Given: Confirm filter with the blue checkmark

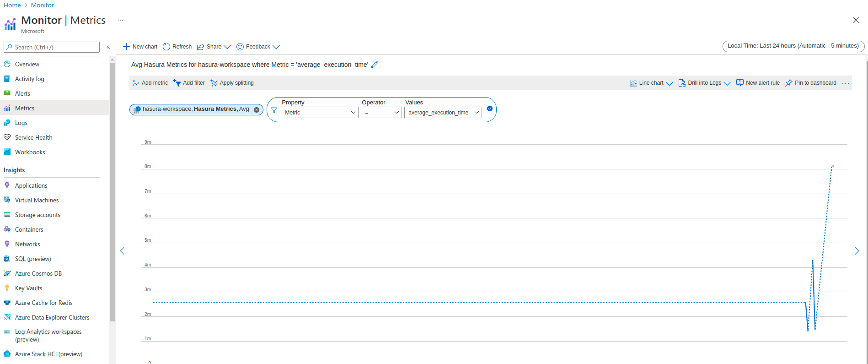Looking at the screenshot, I should (490, 109).
